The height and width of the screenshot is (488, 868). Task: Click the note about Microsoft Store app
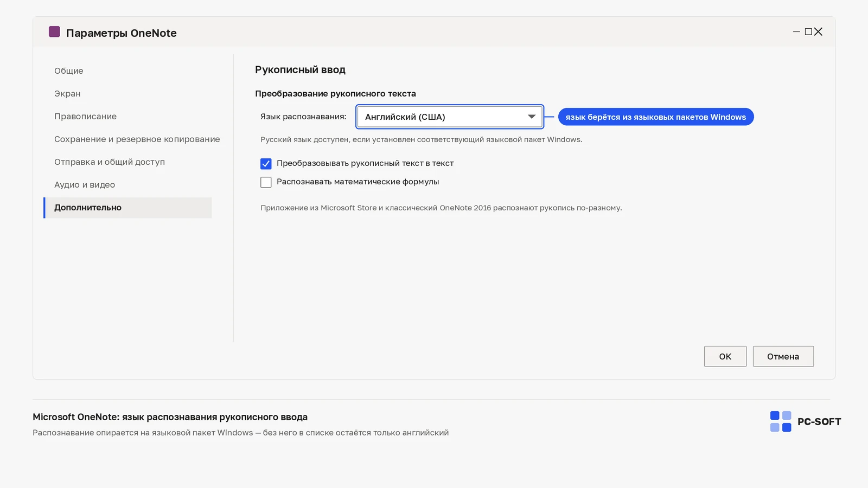(x=441, y=208)
